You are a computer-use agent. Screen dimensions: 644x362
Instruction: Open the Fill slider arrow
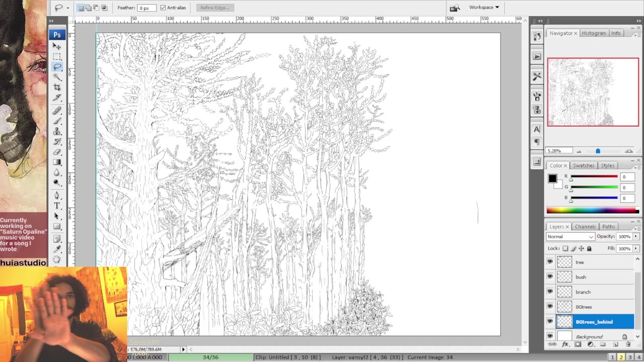click(x=636, y=248)
